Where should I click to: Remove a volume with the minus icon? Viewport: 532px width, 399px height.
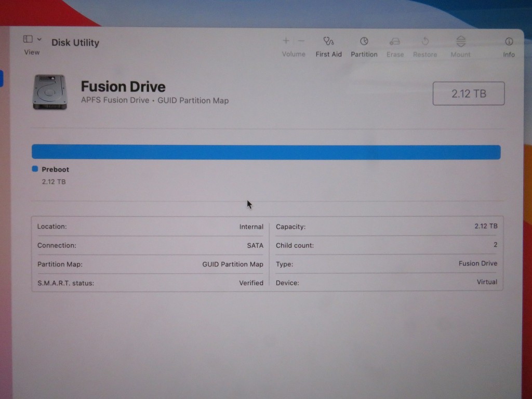(301, 41)
